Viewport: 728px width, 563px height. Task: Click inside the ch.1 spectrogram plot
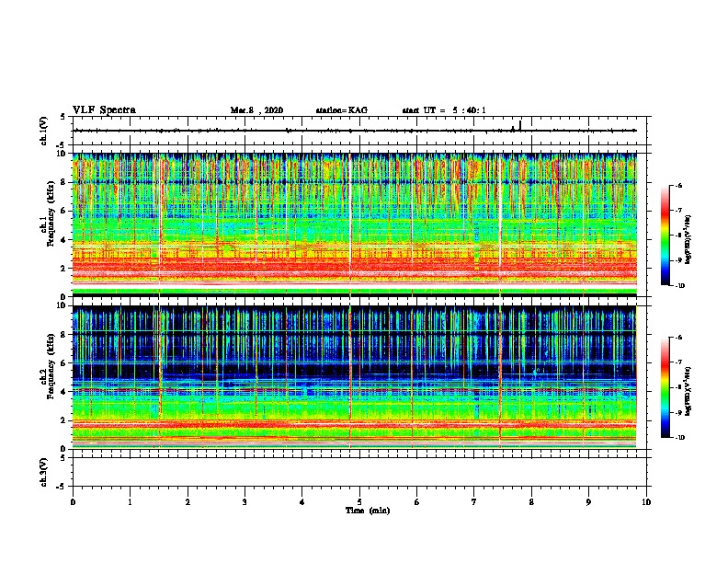(354, 224)
